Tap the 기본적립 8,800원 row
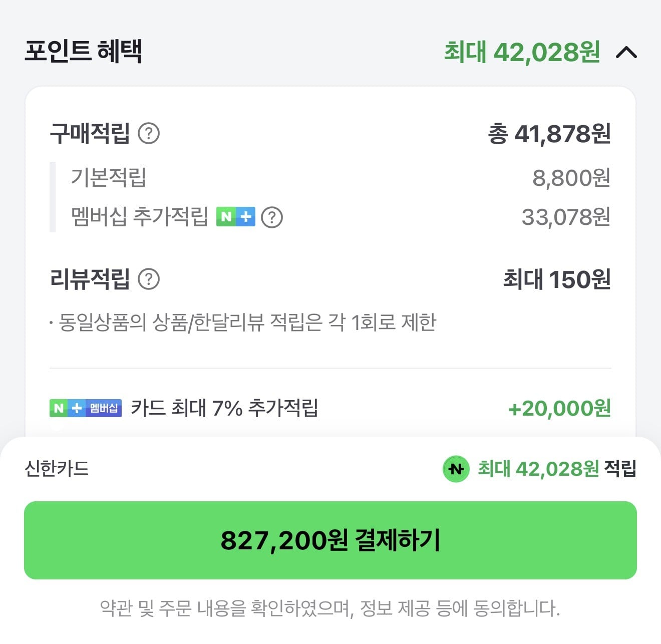This screenshot has height=644, width=661. (330, 177)
